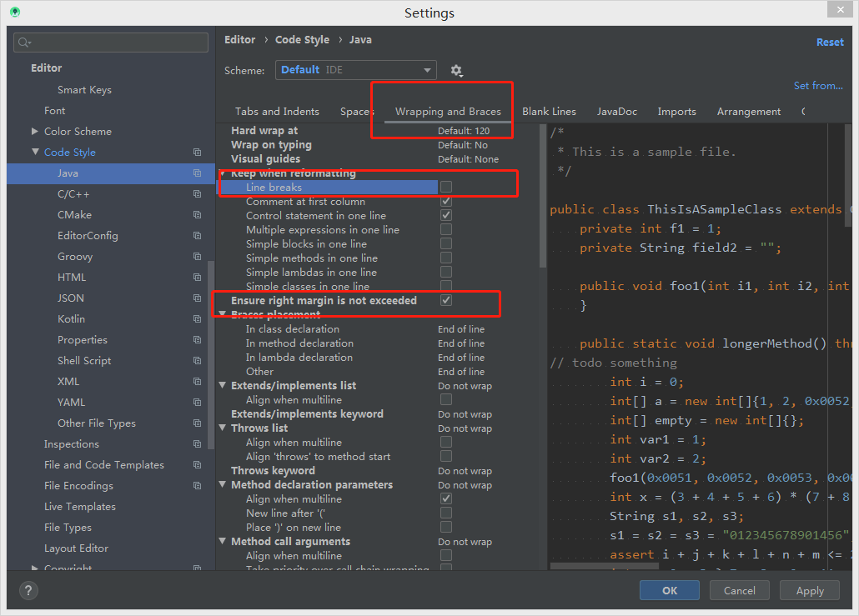Disable Ensure right margin is not exceeded
This screenshot has height=616, width=859.
(x=446, y=300)
